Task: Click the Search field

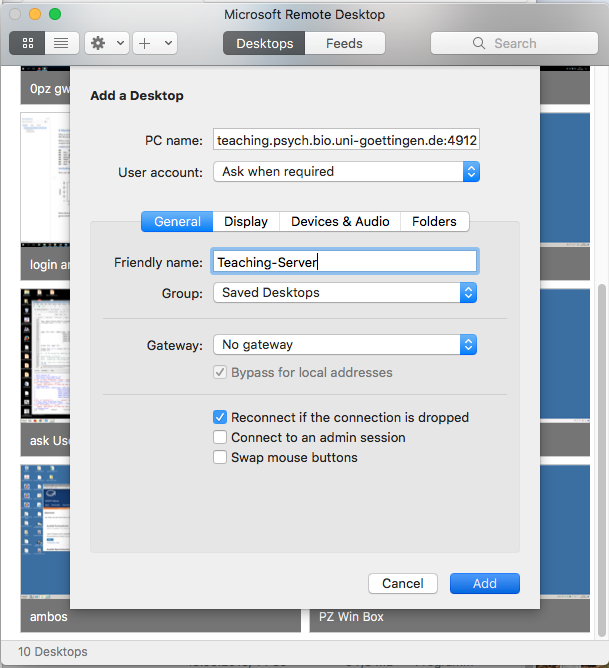Action: [514, 43]
